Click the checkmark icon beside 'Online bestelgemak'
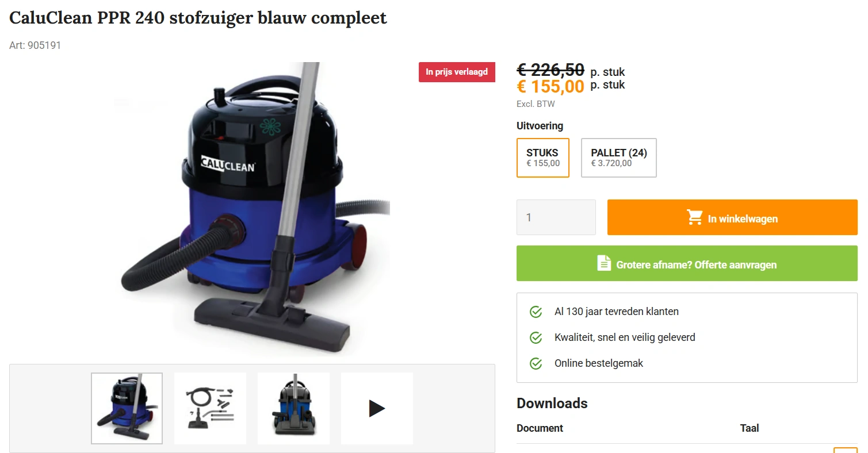The image size is (868, 453). click(x=536, y=363)
